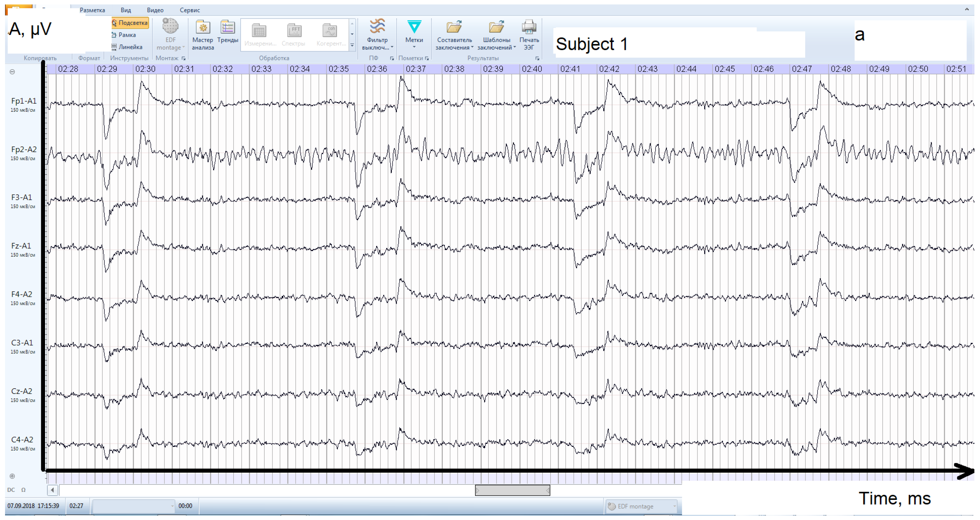The image size is (980, 520).
Task: Click the scroll left arrow button
Action: [52, 490]
